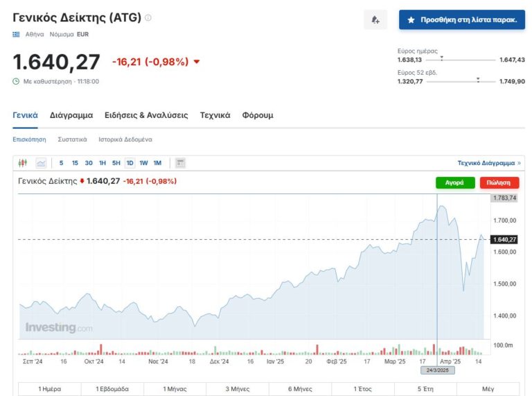The height and width of the screenshot is (396, 532).
Task: Open the Διάγραμμα tab
Action: 71,115
